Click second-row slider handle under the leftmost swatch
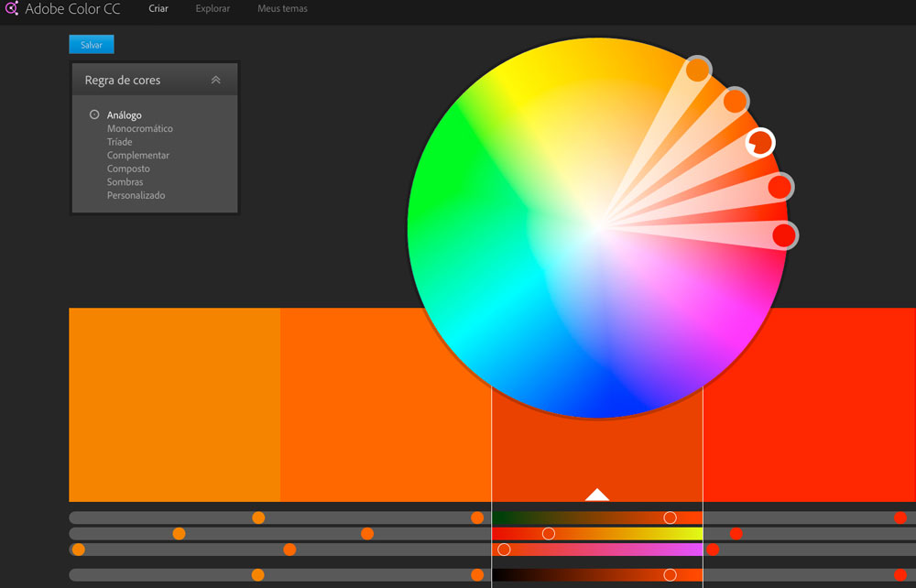The width and height of the screenshot is (916, 588). point(179,534)
